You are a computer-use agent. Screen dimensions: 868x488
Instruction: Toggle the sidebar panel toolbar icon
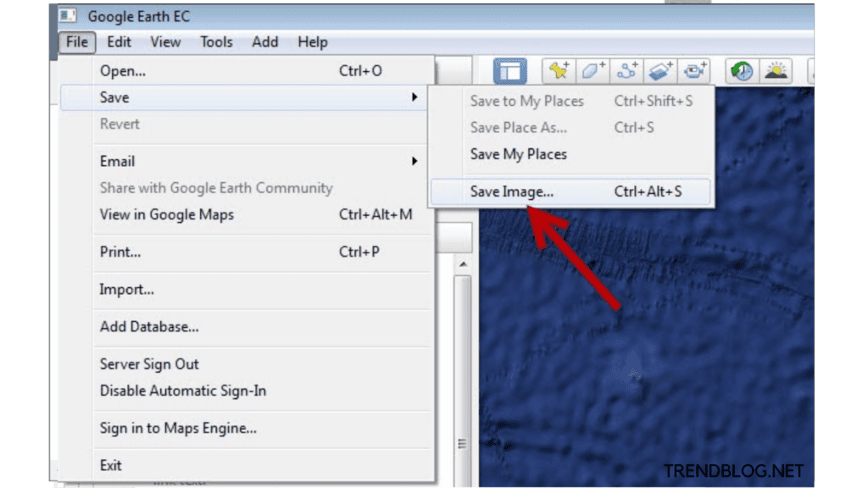[509, 71]
